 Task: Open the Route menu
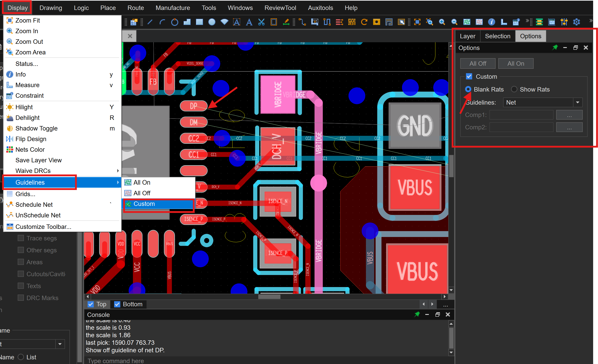pyautogui.click(x=136, y=8)
